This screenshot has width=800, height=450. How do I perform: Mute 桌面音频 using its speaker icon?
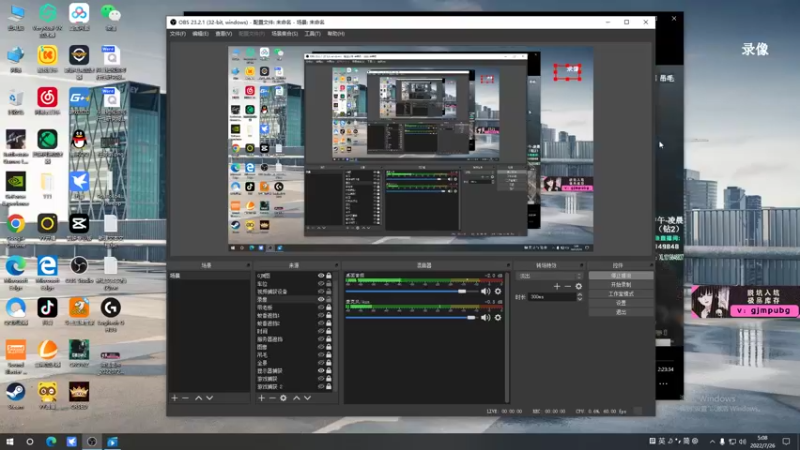point(485,291)
